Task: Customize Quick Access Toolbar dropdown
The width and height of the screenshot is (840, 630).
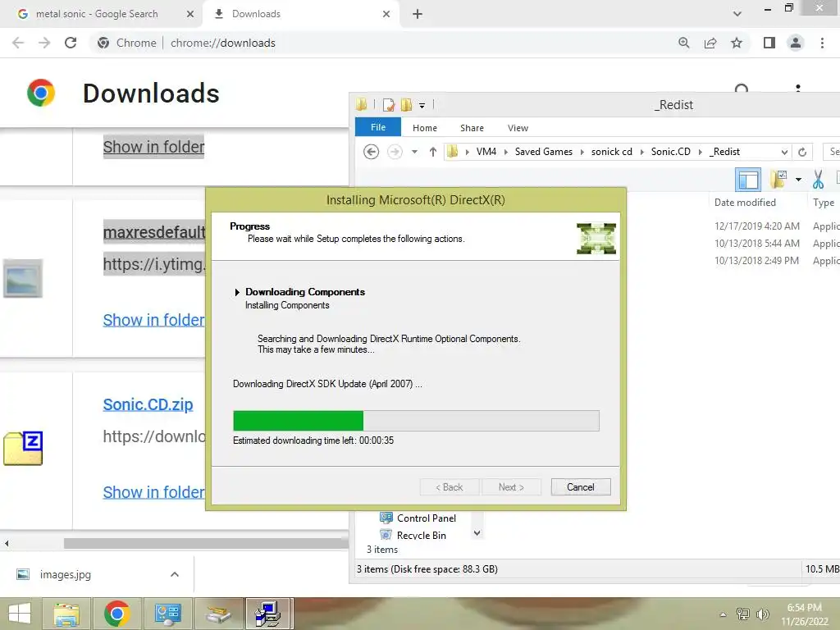Action: 422,106
